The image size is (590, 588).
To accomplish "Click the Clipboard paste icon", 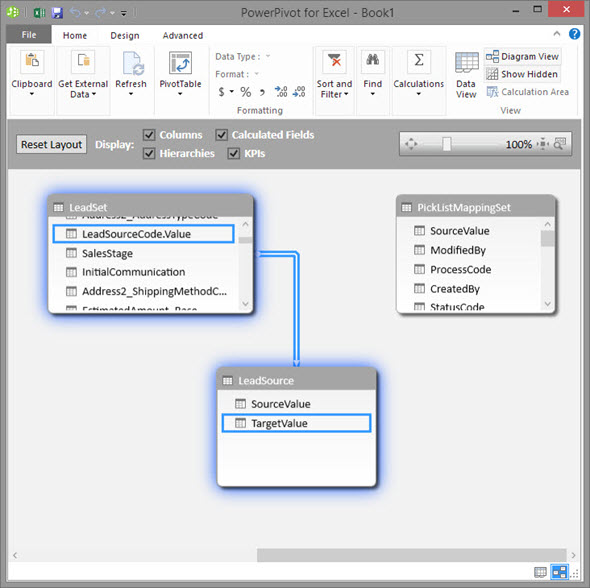I will tap(32, 61).
